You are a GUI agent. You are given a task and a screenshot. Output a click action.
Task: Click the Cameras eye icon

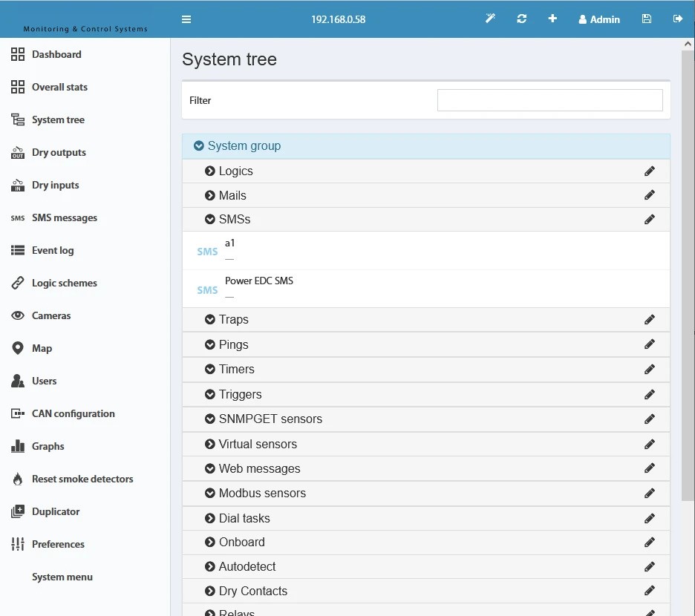tap(18, 315)
